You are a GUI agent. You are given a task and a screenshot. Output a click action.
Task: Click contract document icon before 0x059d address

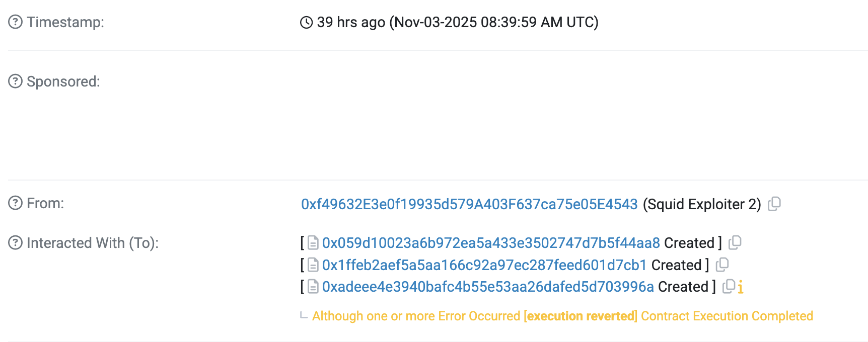(x=313, y=243)
